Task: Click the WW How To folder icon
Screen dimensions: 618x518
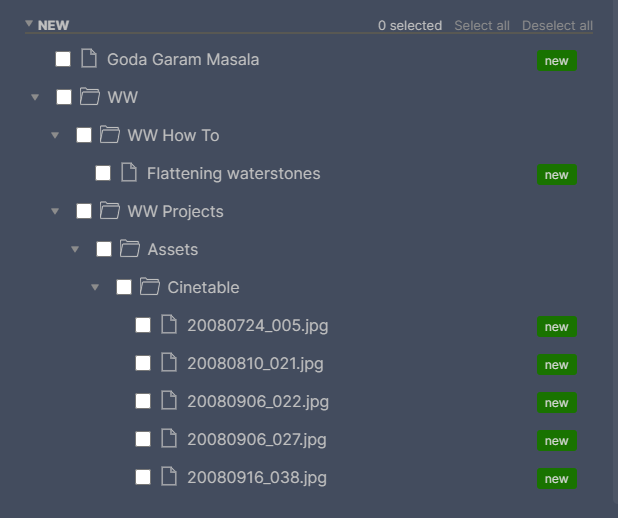Action: (110, 134)
